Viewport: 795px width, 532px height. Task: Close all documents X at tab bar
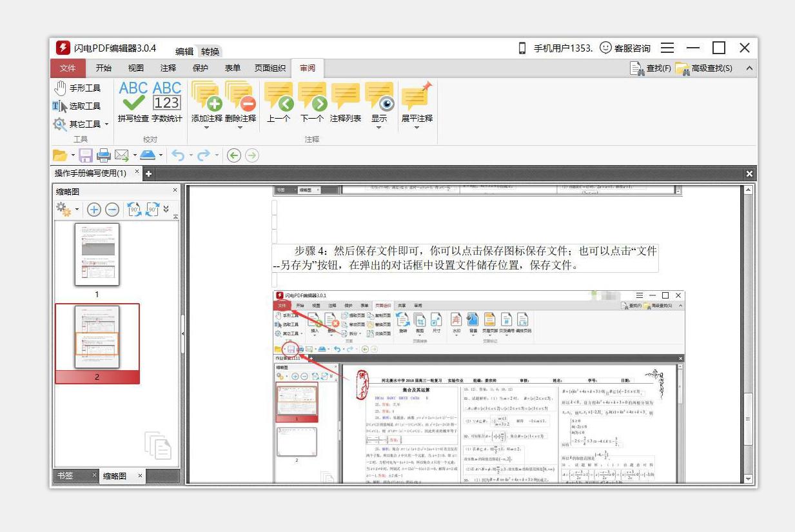(x=749, y=173)
